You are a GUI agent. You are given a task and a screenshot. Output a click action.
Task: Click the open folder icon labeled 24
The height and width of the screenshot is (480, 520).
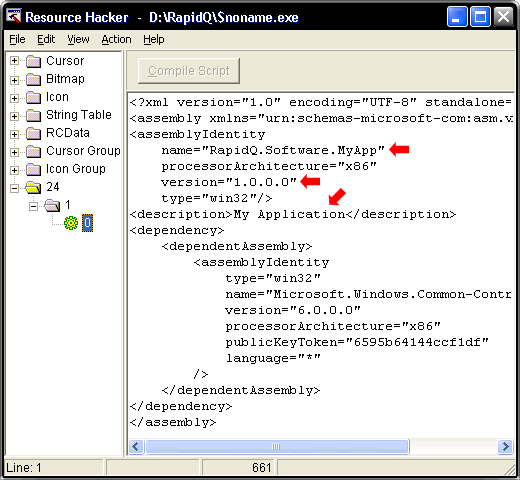[33, 187]
